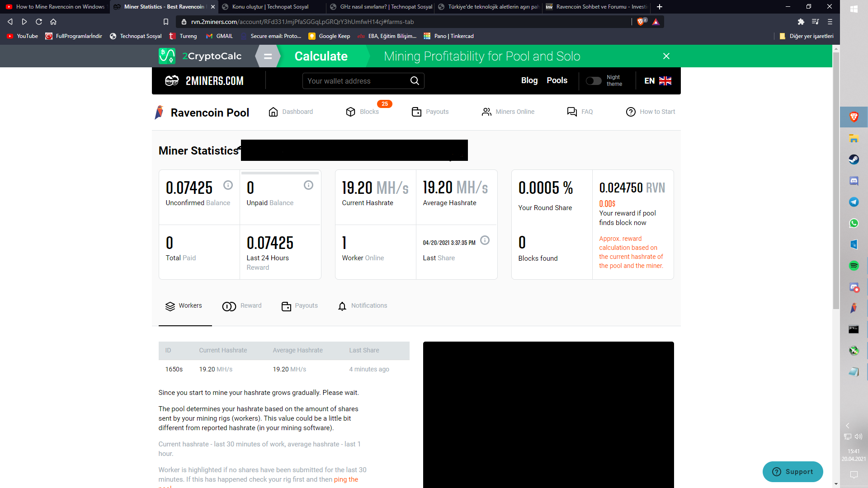The image size is (868, 488).
Task: Click the Unpaid Balance info icon
Action: [x=308, y=185]
